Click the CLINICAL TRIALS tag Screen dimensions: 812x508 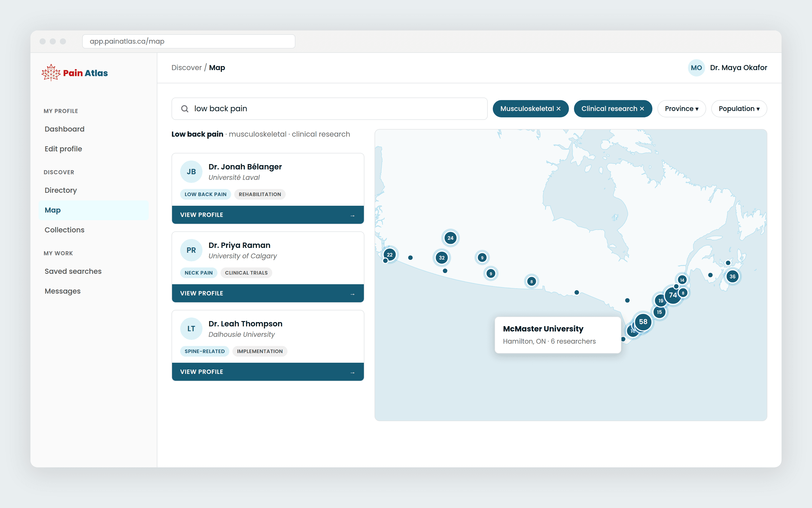[x=246, y=273]
